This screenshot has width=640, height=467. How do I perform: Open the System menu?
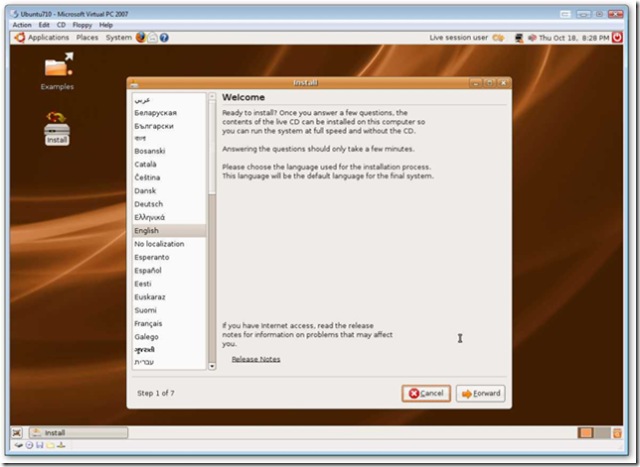(118, 37)
